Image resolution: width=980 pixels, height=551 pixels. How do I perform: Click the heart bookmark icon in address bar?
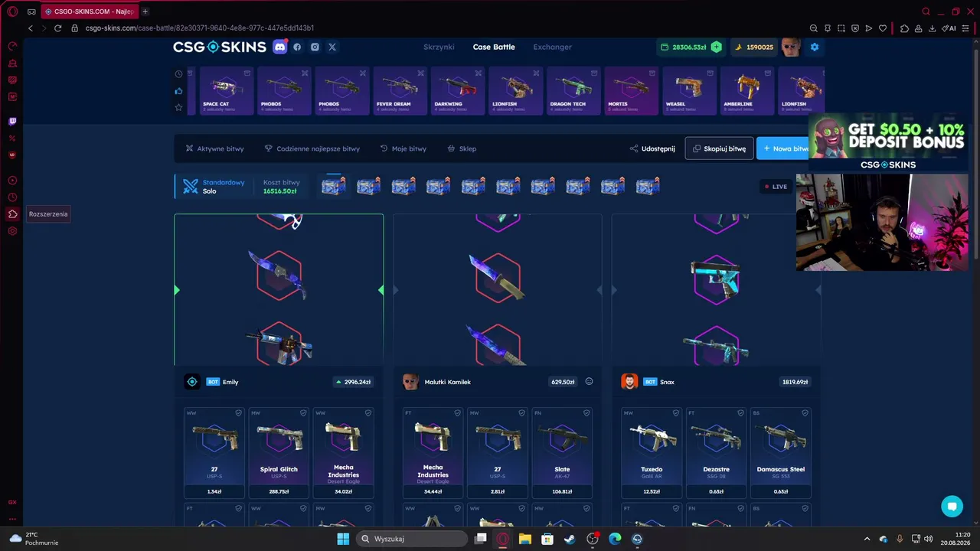coord(883,28)
